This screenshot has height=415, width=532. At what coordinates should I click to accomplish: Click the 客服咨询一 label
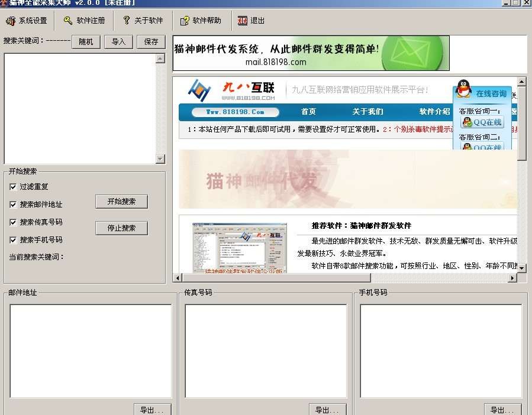point(479,111)
